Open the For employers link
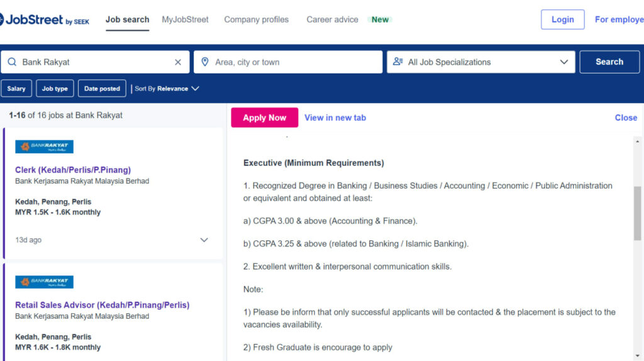Image resolution: width=644 pixels, height=361 pixels. click(x=619, y=19)
